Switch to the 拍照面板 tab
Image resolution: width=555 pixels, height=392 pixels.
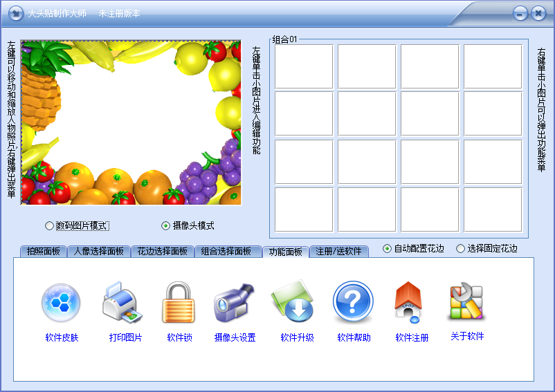(43, 252)
